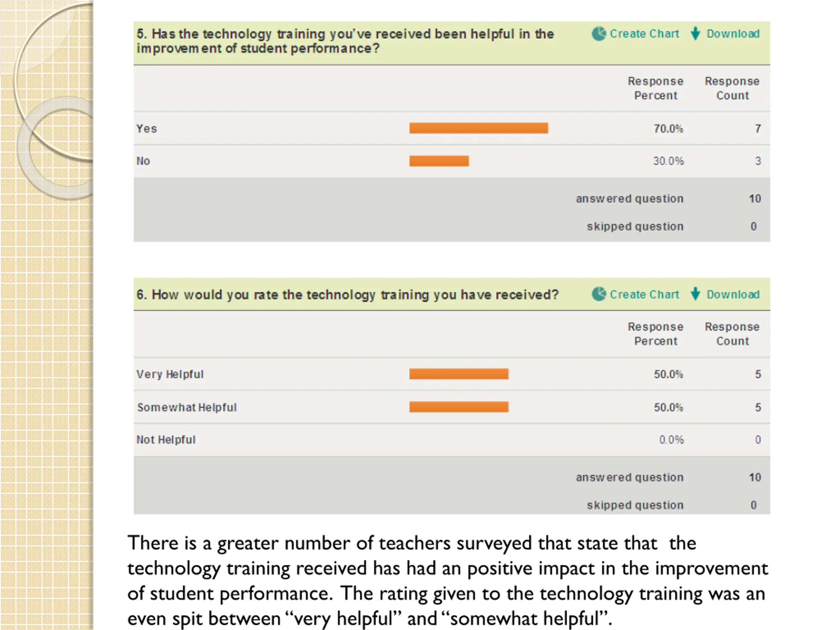The width and height of the screenshot is (840, 630).
Task: Click the download arrow icon for question 6
Action: [x=695, y=294]
